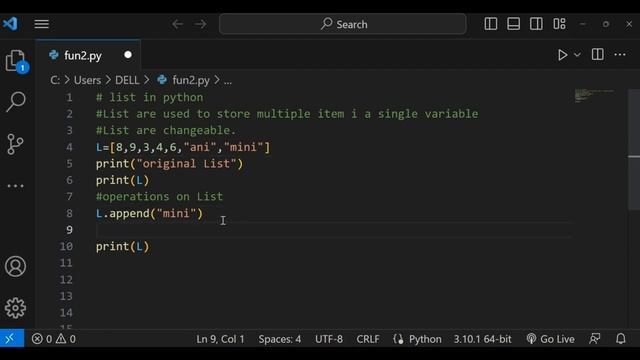Image resolution: width=640 pixels, height=360 pixels.
Task: Place cursor on empty line 9
Action: tap(334, 230)
